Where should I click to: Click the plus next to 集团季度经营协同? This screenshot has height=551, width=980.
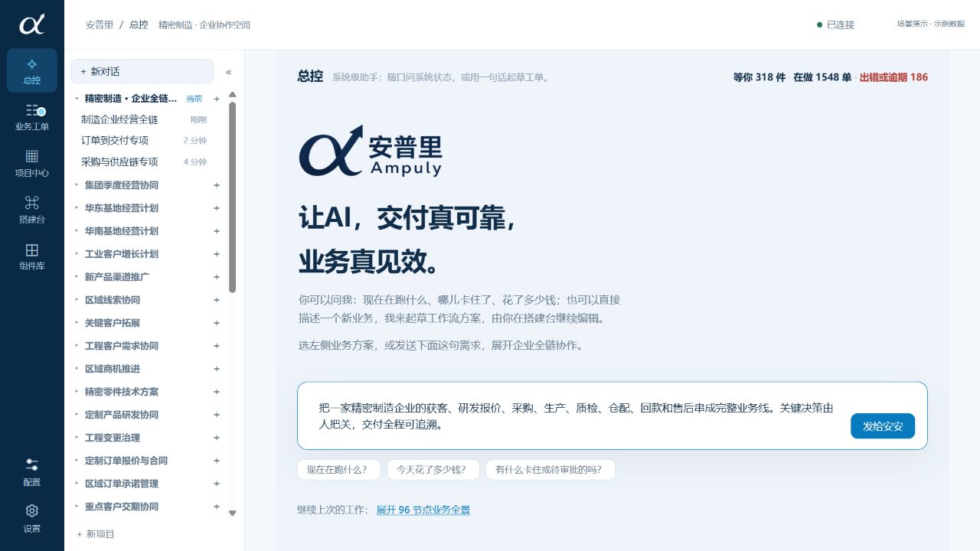coord(217,185)
